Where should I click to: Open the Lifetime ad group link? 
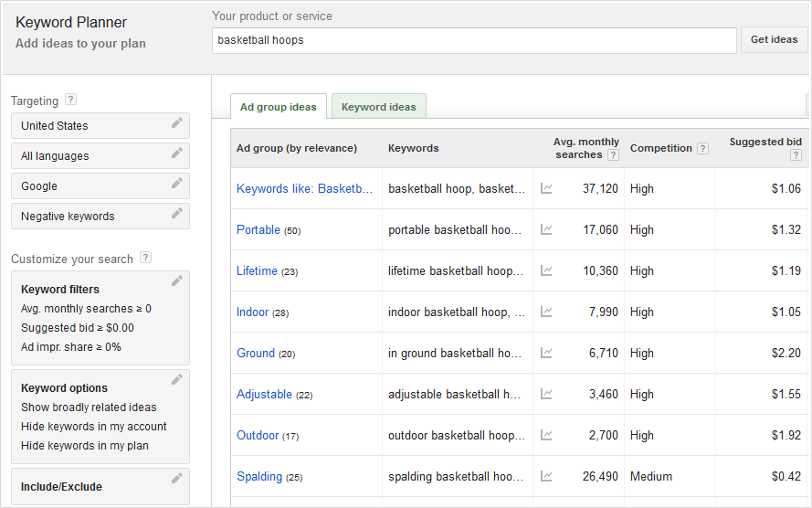[x=257, y=270]
